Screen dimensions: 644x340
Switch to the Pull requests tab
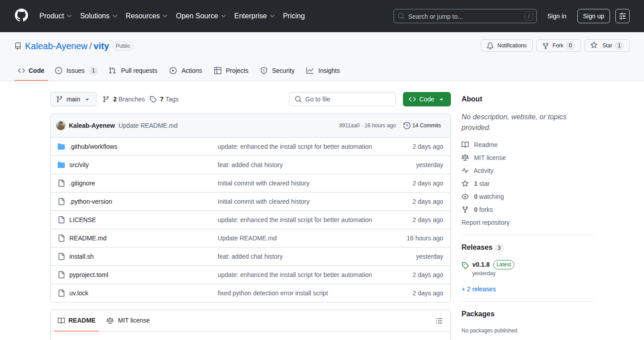pyautogui.click(x=133, y=71)
